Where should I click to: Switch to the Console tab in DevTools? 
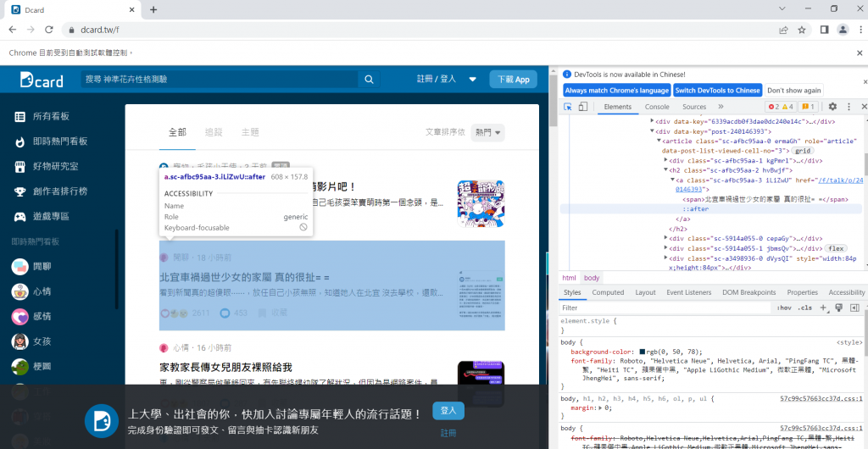[x=657, y=107]
